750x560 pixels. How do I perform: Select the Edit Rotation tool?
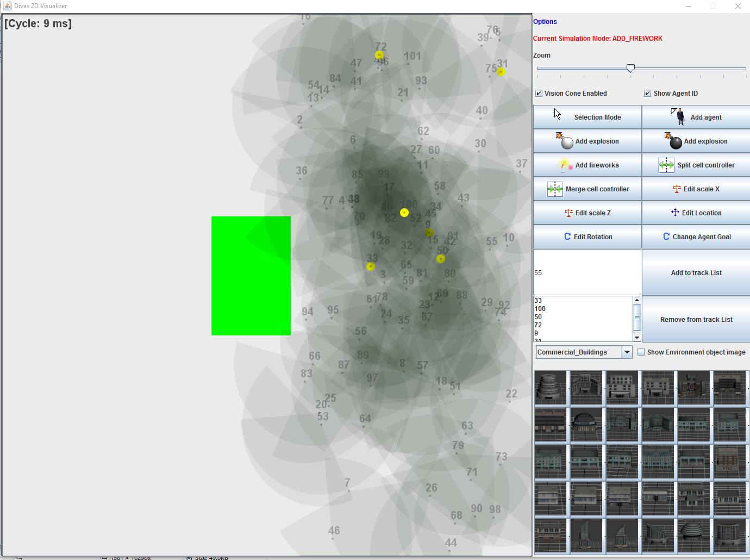587,237
